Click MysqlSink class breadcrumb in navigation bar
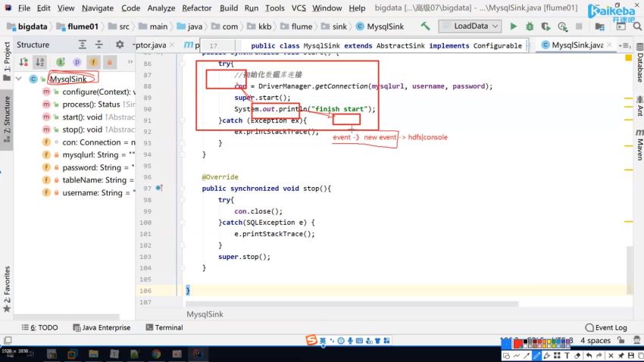The height and width of the screenshot is (362, 644). pyautogui.click(x=380, y=27)
